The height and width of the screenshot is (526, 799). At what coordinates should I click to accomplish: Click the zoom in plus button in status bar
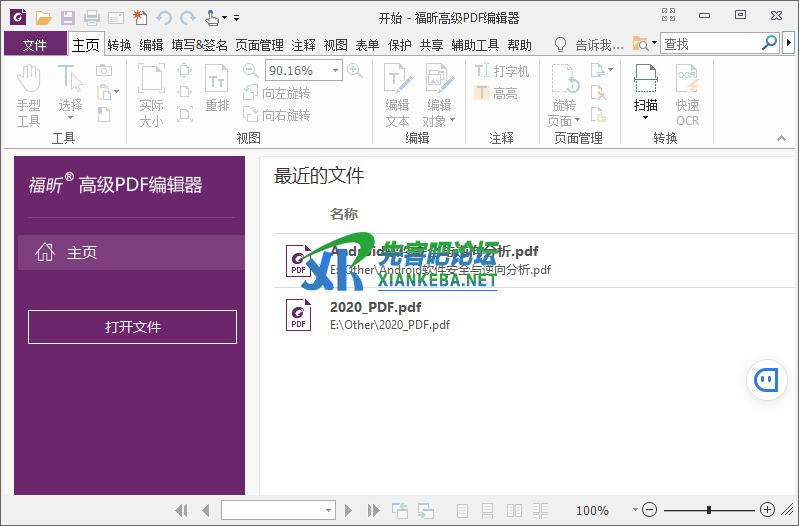[x=767, y=510]
